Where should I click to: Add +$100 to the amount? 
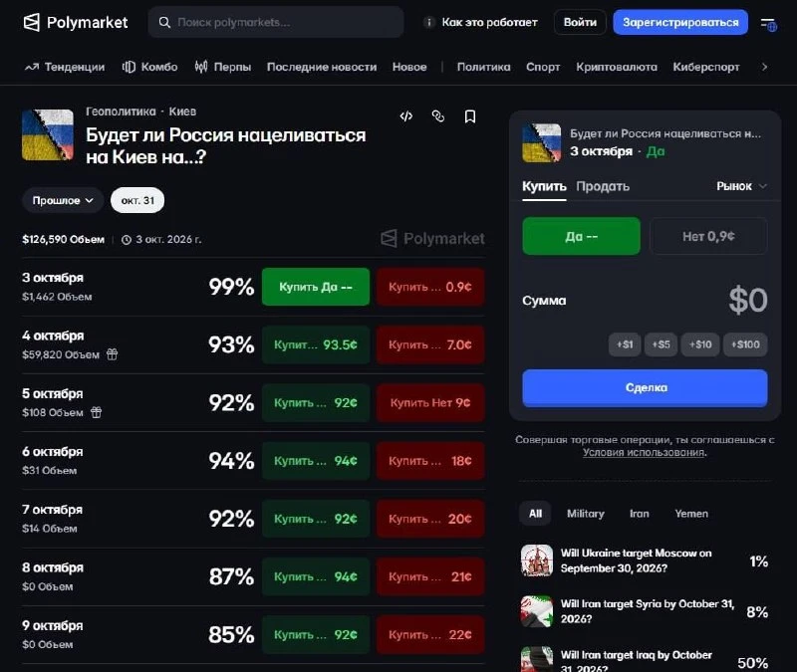pos(745,344)
